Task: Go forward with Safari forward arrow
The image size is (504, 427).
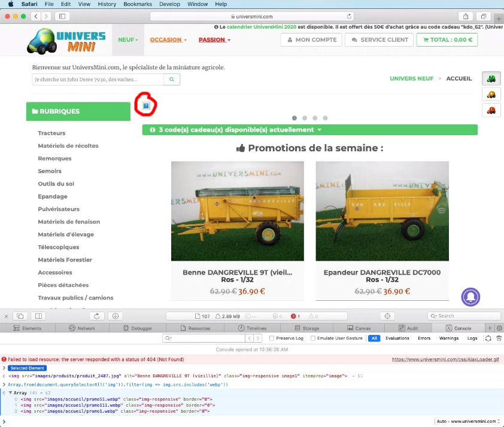Action: point(46,16)
